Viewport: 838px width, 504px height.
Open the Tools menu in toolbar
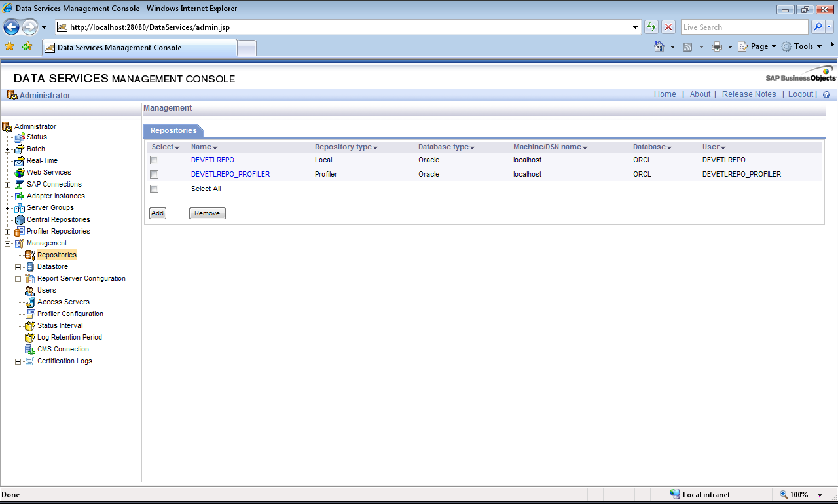point(801,46)
